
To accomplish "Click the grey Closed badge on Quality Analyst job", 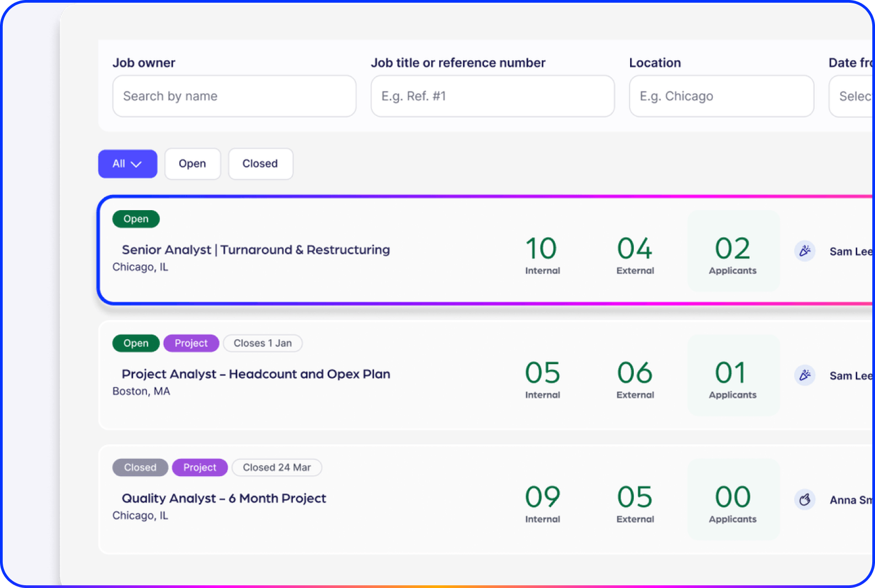I will (x=140, y=467).
